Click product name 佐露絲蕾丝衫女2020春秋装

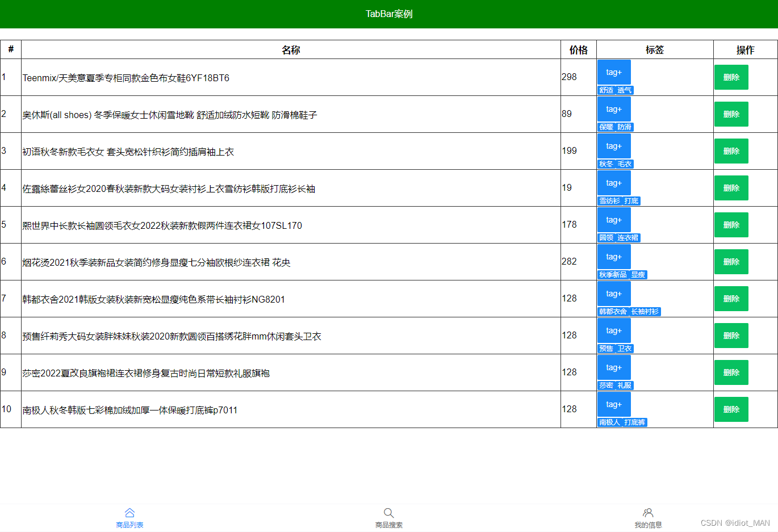tap(169, 188)
